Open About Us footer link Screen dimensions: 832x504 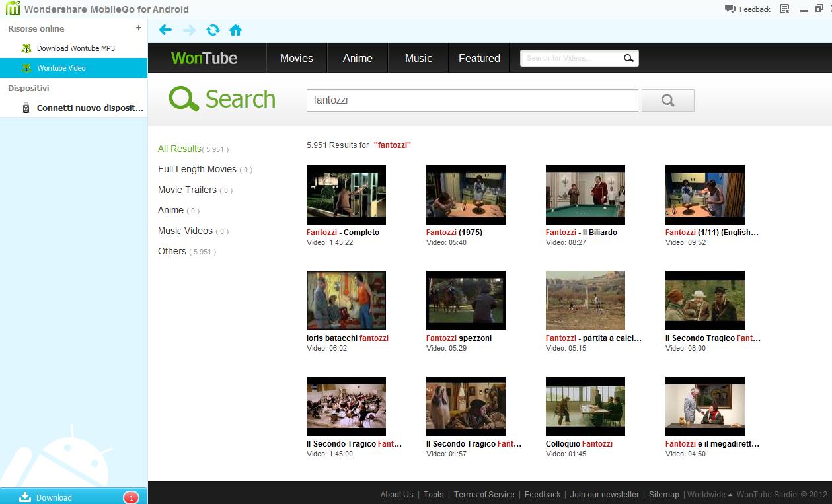click(397, 494)
